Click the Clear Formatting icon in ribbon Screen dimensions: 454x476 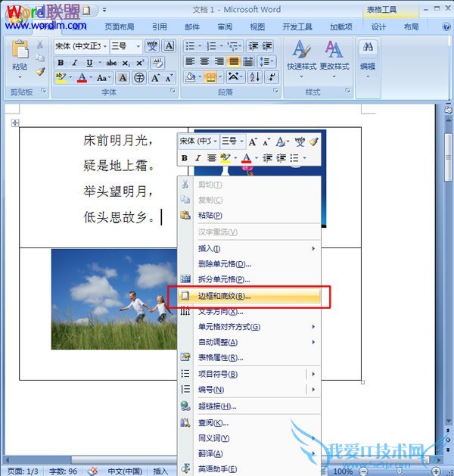pyautogui.click(x=157, y=63)
